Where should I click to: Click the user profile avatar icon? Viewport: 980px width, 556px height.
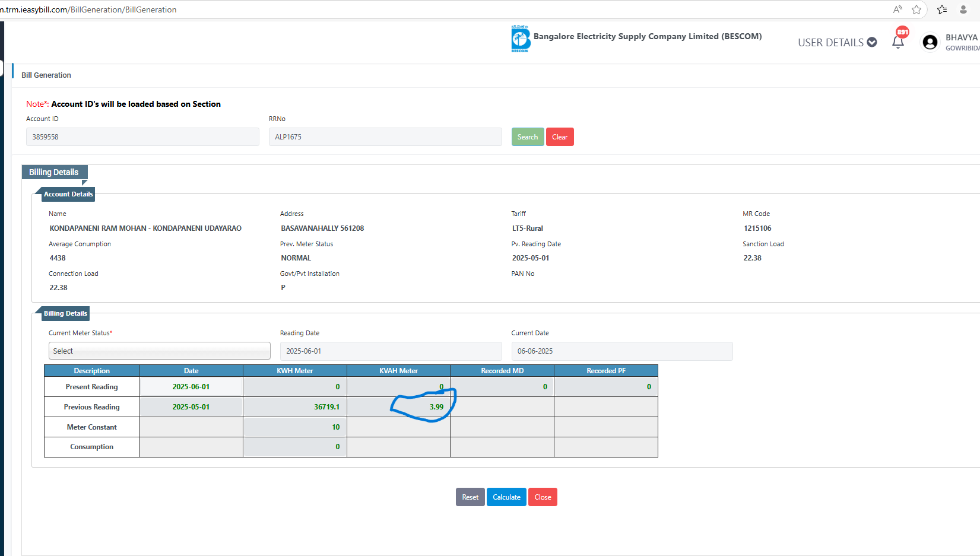pos(930,42)
